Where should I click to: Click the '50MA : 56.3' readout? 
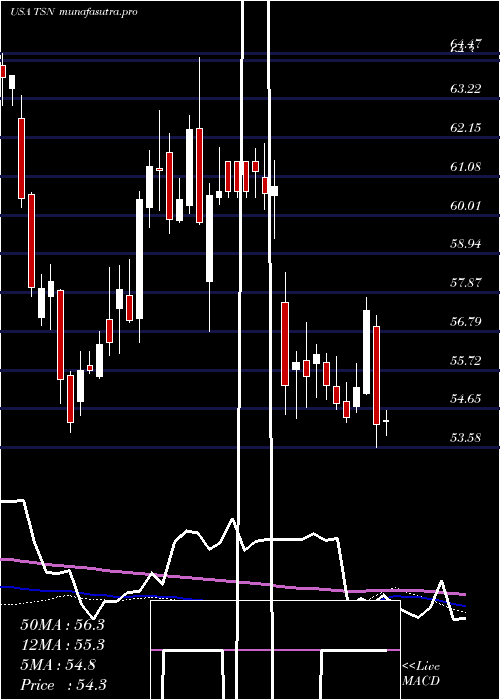coord(62,625)
